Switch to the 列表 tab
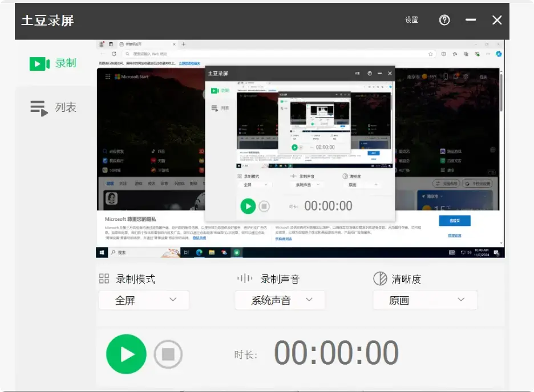Viewport: 534px width, 392px height. pos(54,106)
